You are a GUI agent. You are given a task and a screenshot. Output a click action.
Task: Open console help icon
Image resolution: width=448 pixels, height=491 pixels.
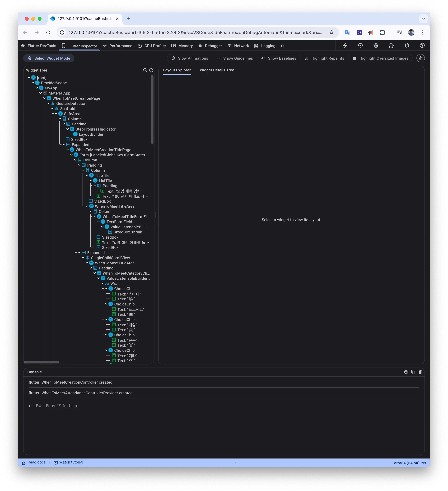click(406, 372)
